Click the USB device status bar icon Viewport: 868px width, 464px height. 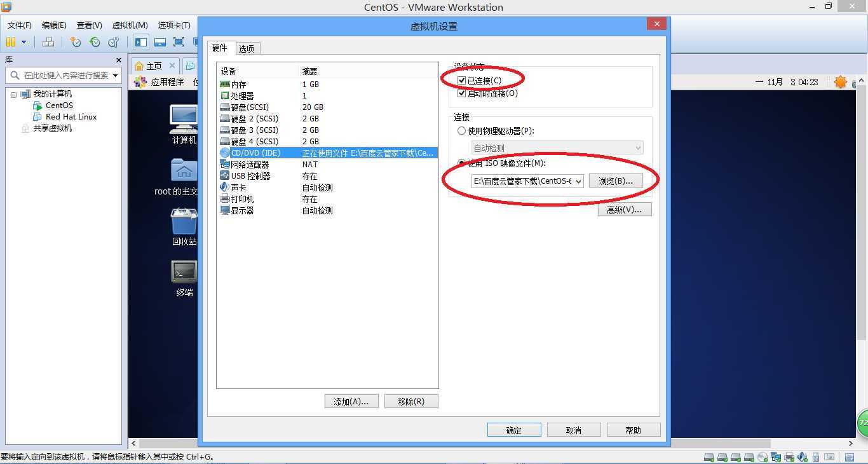pyautogui.click(x=816, y=457)
